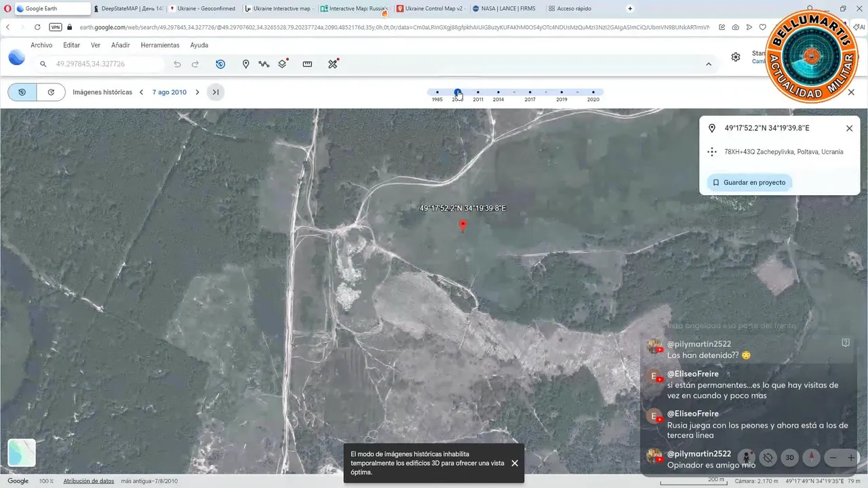This screenshot has width=868, height=488.
Task: Click the location pin icon in the info card
Action: [x=712, y=128]
